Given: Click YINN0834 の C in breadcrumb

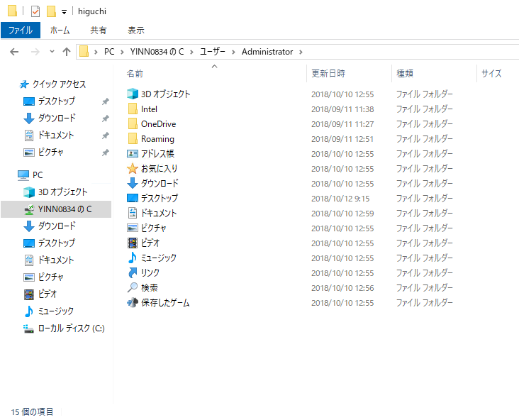Looking at the screenshot, I should tap(157, 52).
